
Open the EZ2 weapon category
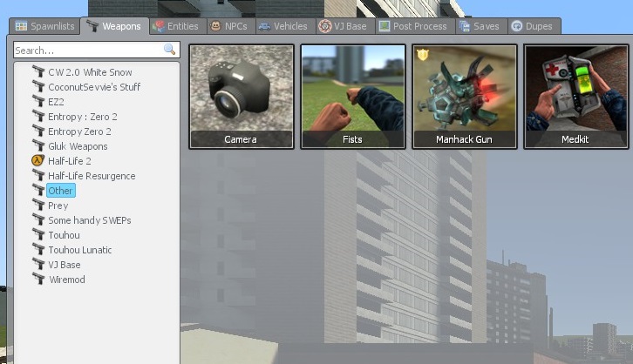[x=56, y=102]
